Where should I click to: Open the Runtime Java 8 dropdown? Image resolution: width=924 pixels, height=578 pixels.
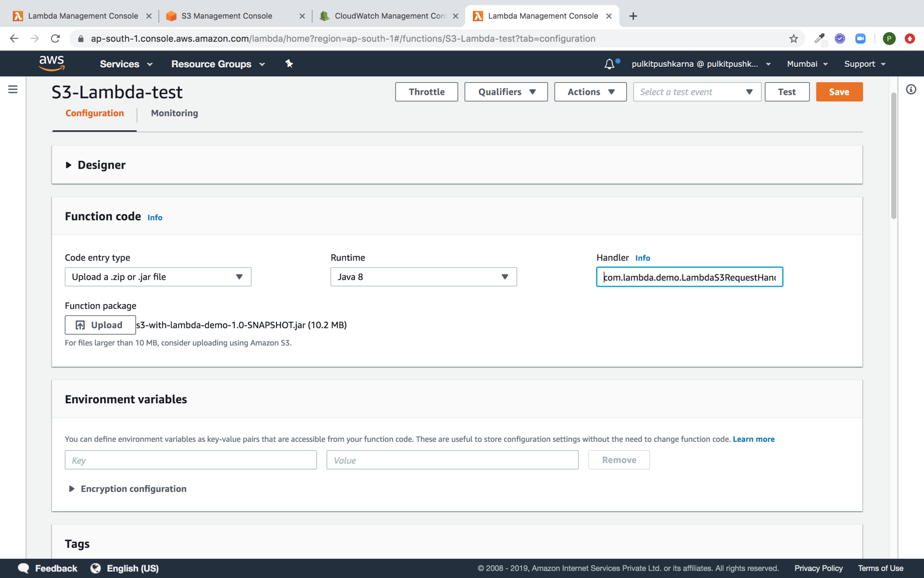click(x=423, y=277)
